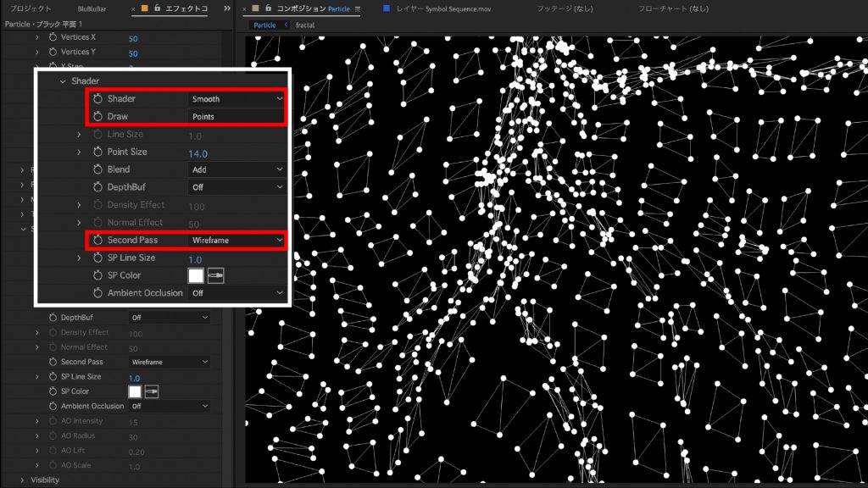Click the Vertices X stopwatch icon
This screenshot has height=488, width=868.
click(53, 38)
